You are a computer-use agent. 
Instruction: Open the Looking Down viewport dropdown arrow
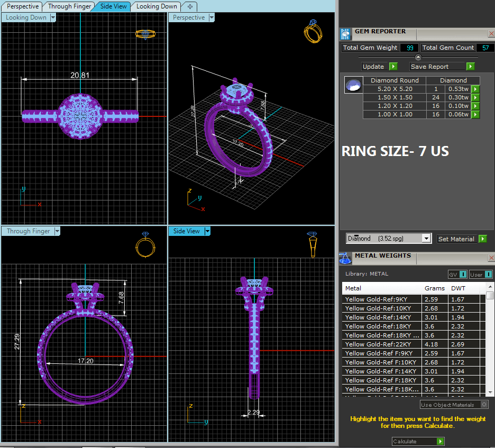click(x=52, y=17)
